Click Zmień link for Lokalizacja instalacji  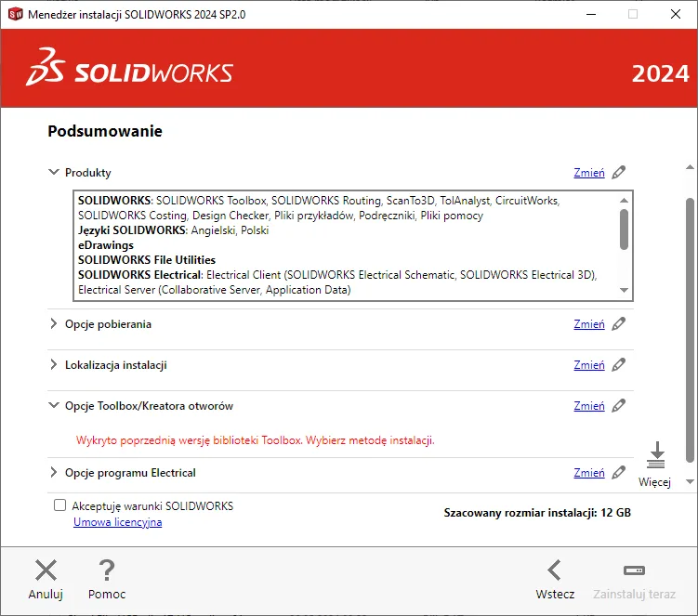tap(589, 365)
